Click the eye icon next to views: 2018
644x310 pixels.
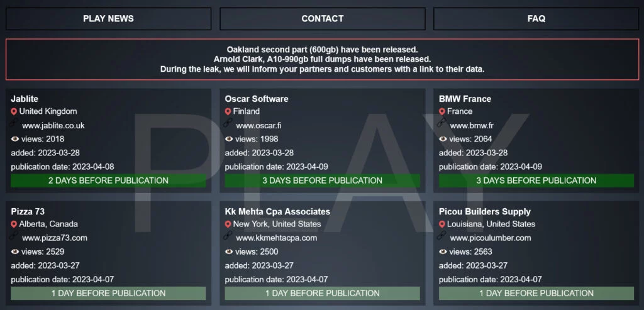click(x=15, y=139)
